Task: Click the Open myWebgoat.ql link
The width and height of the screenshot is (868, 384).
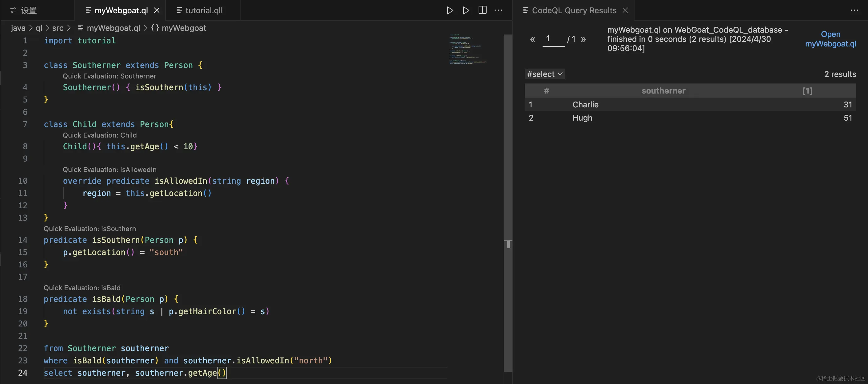Action: (830, 39)
